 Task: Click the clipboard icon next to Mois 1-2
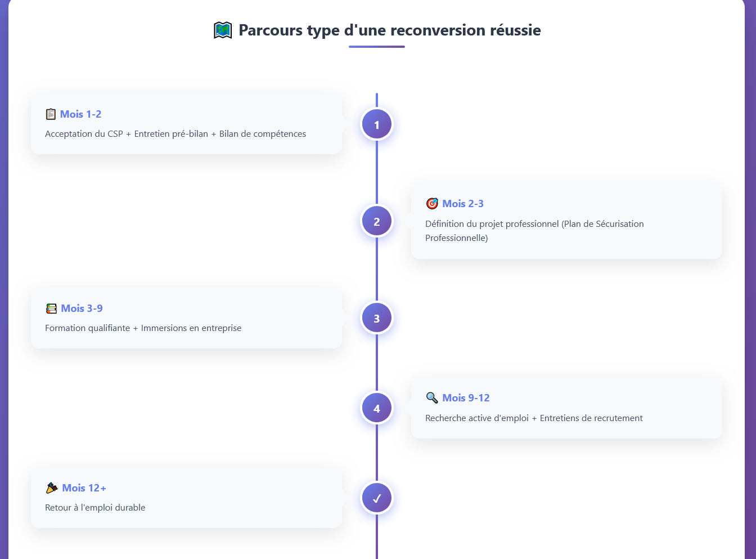tap(51, 114)
